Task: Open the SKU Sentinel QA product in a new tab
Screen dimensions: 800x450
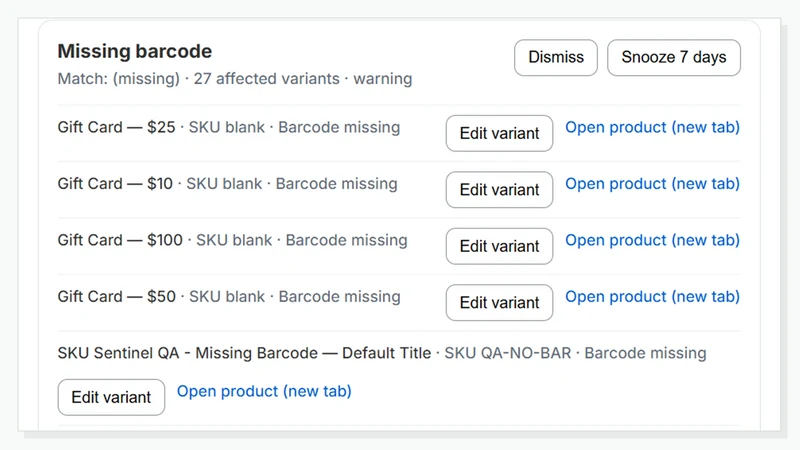Action: [264, 391]
